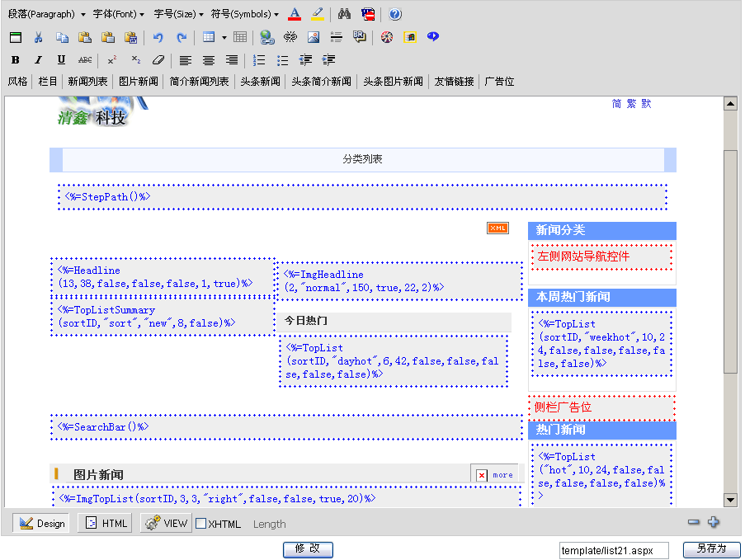This screenshot has height=560, width=745.
Task: Clear formatting with the eraser icon
Action: point(158,60)
